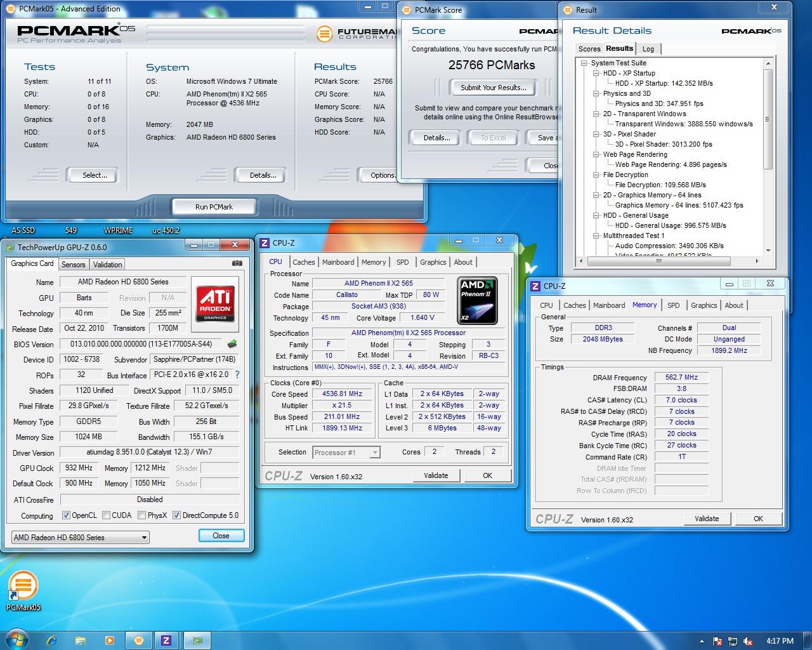The height and width of the screenshot is (650, 812).
Task: Click the AMD Phenom II logo in CPU-Z
Action: pyautogui.click(x=477, y=301)
